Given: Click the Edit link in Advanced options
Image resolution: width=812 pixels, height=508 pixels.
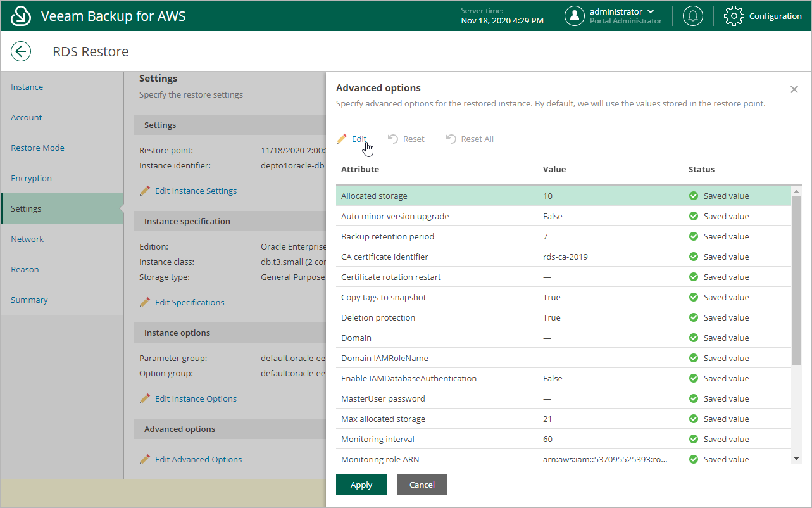Looking at the screenshot, I should pos(359,139).
